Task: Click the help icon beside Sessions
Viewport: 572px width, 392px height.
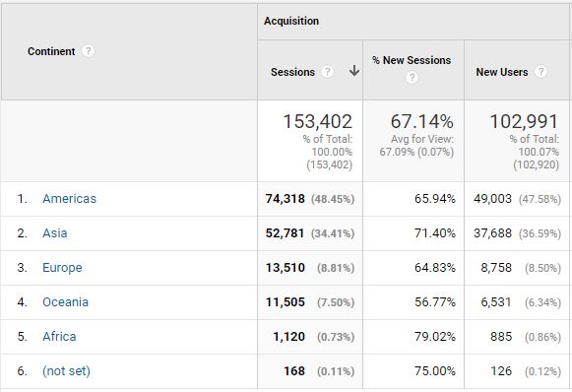Action: [x=327, y=72]
